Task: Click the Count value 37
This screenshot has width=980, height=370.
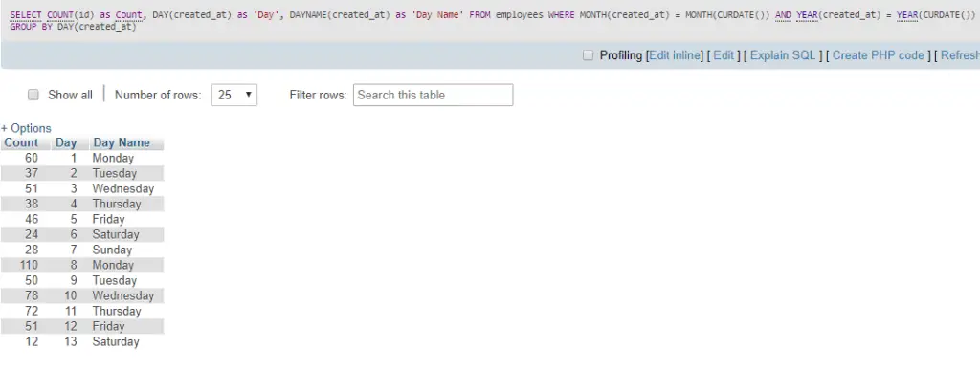Action: coord(32,173)
